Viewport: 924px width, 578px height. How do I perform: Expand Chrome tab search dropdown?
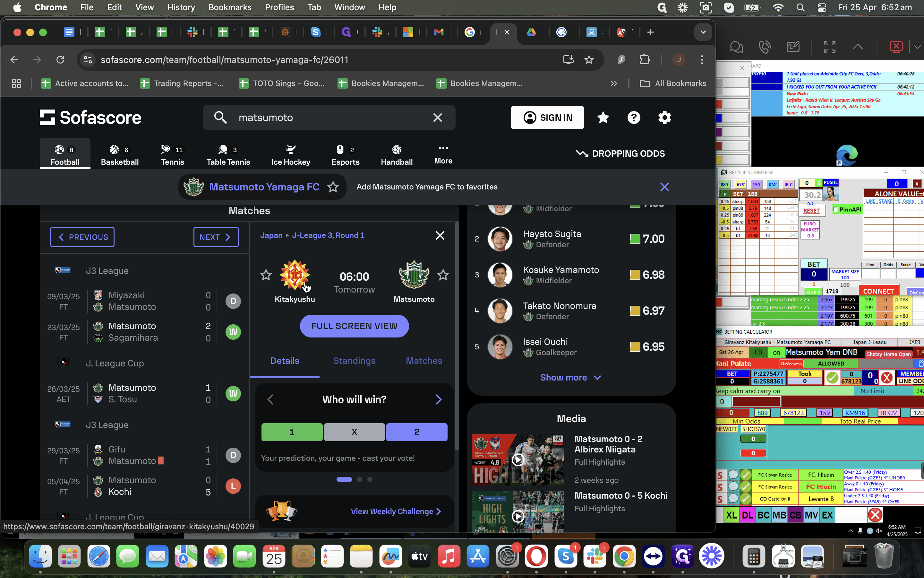pyautogui.click(x=703, y=32)
